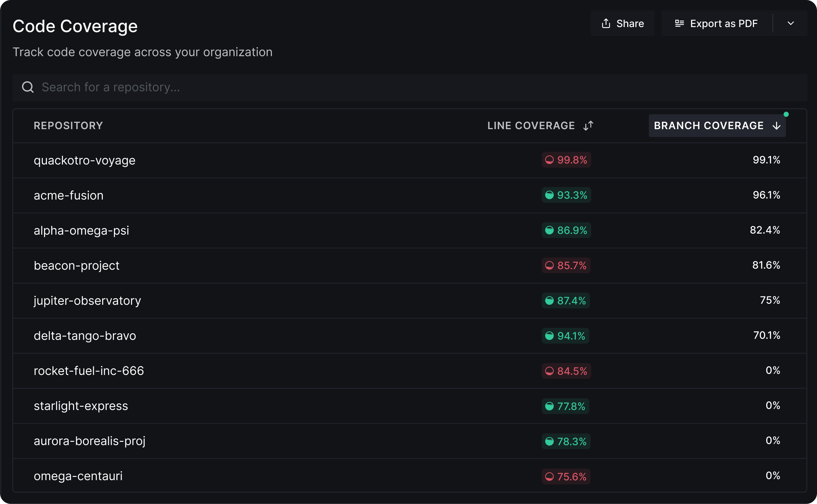Click the green status icon beside 94.1%

tap(549, 336)
